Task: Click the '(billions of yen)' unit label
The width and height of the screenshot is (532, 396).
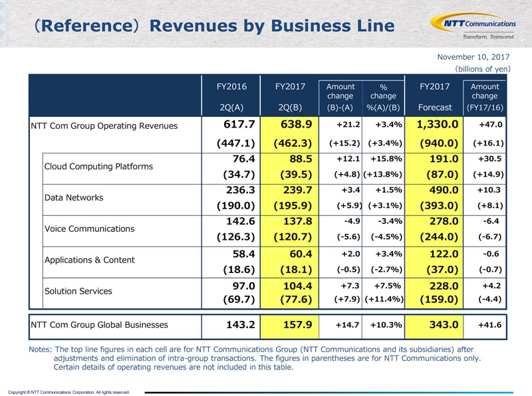Action: click(x=483, y=69)
